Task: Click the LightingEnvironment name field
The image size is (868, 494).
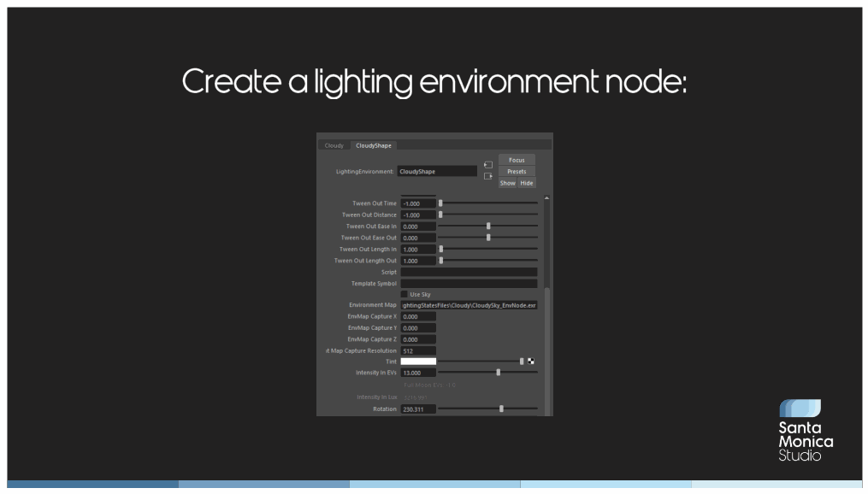Action: [x=437, y=172]
